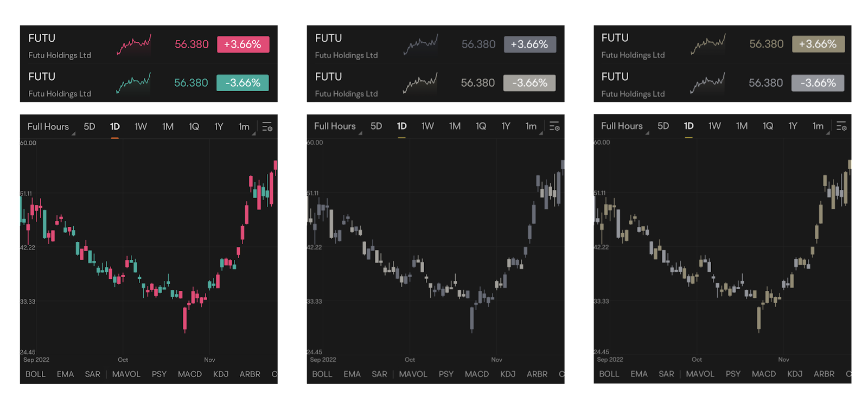Viewport: 868px width, 409px height.
Task: Click the teal FUTU sparkline mini chart
Action: tap(134, 83)
